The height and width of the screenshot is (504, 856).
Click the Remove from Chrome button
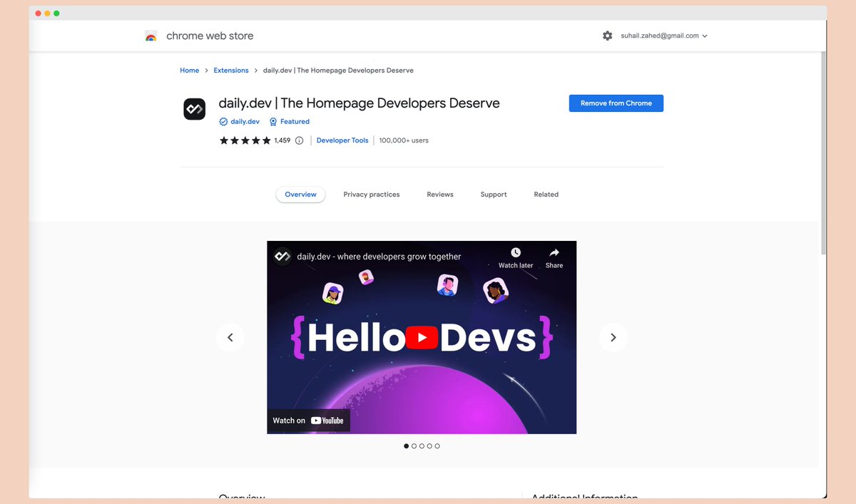click(616, 103)
